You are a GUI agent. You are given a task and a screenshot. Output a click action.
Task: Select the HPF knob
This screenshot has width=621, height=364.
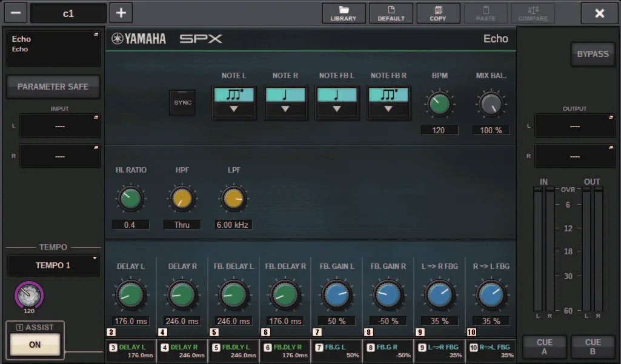pyautogui.click(x=182, y=199)
